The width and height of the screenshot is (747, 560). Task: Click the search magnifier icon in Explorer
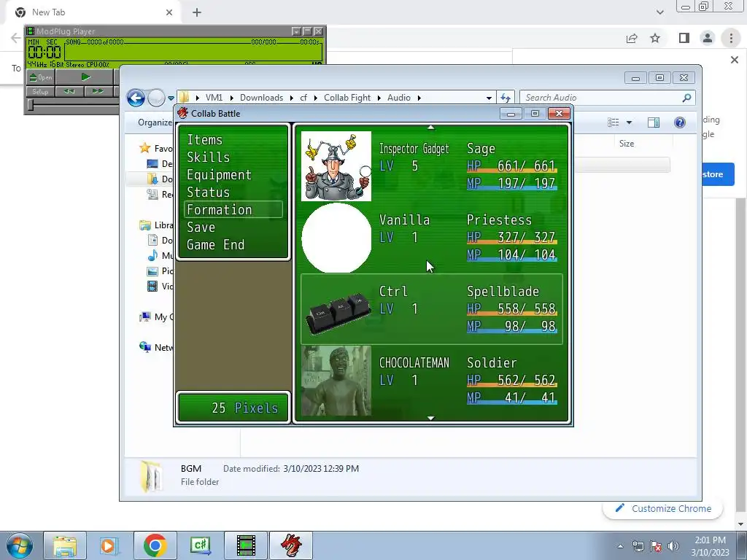point(686,98)
